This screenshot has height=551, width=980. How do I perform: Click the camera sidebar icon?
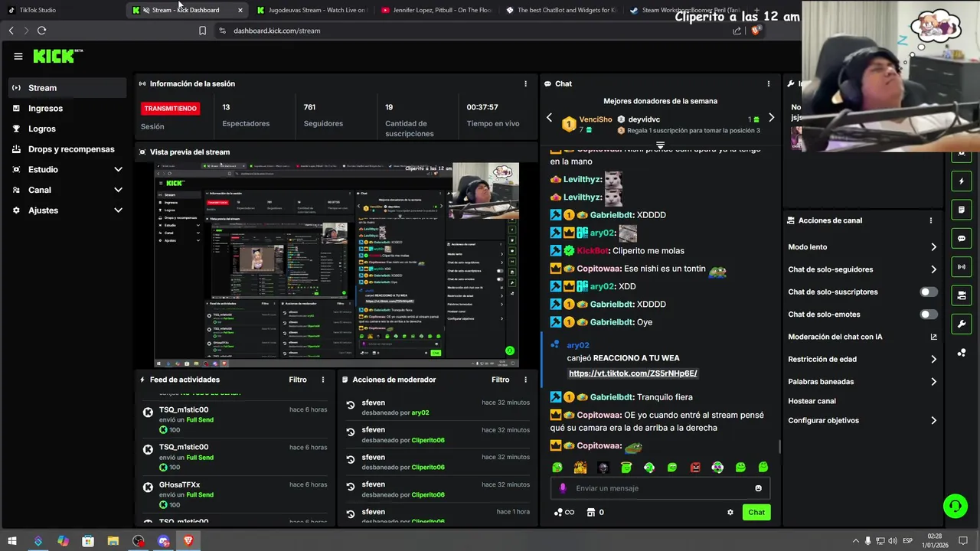962,295
